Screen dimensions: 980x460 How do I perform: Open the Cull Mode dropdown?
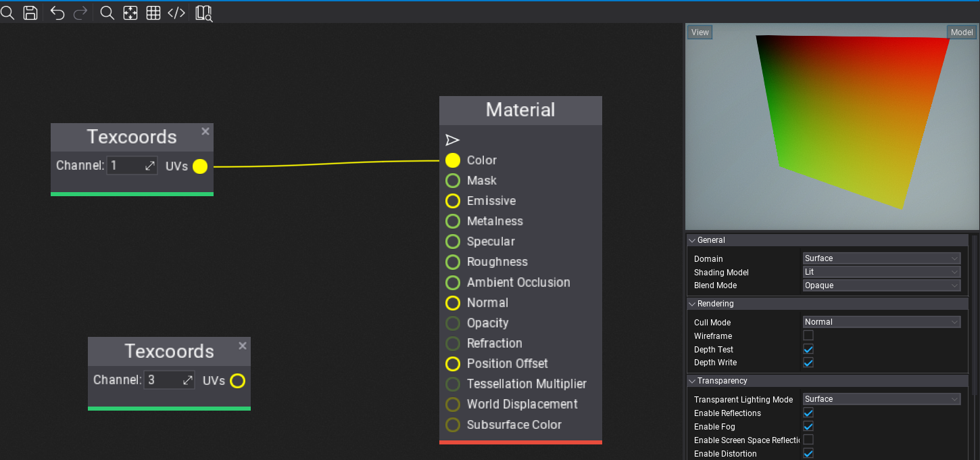881,321
